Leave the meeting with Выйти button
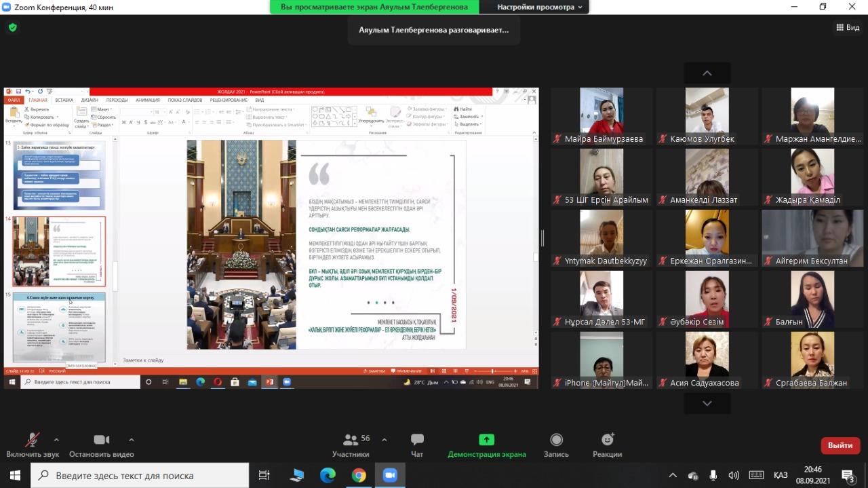868x488 pixels. [x=840, y=445]
